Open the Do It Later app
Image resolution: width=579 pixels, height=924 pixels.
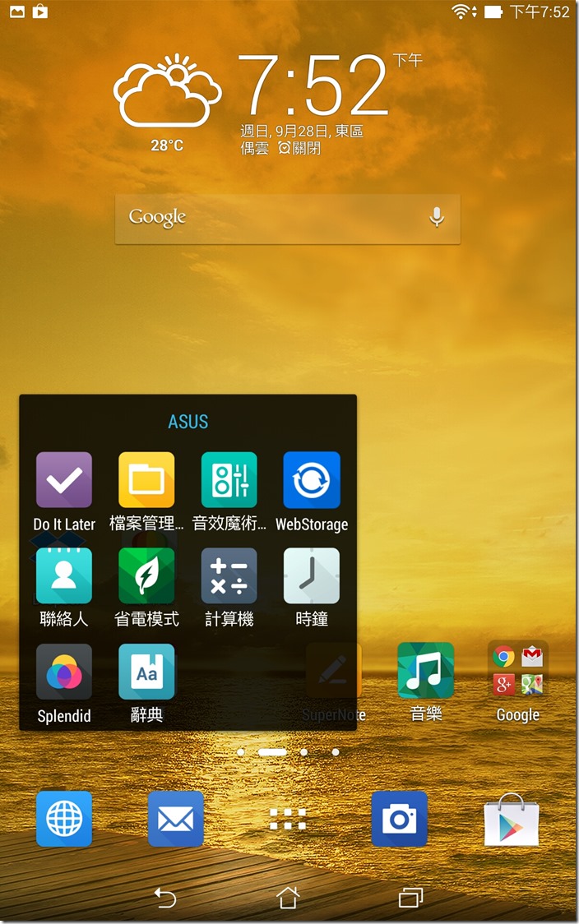tap(63, 480)
